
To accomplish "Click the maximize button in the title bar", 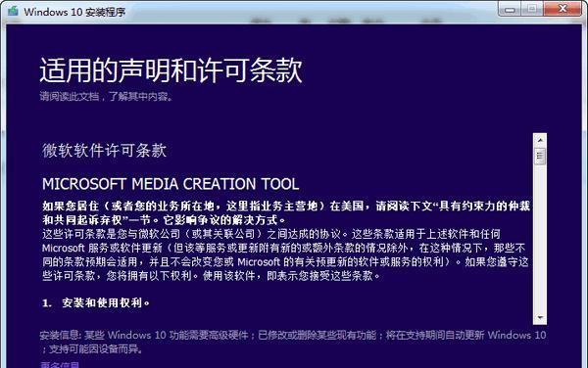I will (532, 10).
